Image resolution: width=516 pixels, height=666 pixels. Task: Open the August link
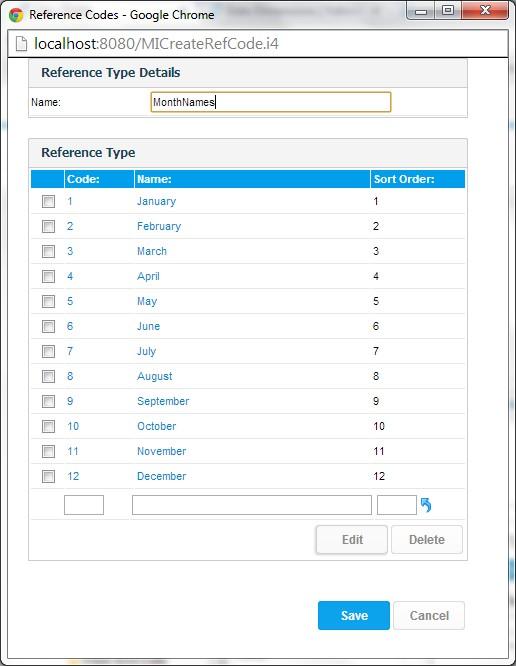pos(155,376)
